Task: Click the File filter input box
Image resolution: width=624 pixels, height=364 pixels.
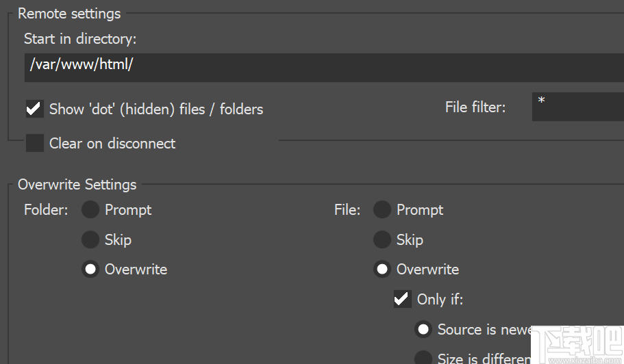Action: [577, 107]
